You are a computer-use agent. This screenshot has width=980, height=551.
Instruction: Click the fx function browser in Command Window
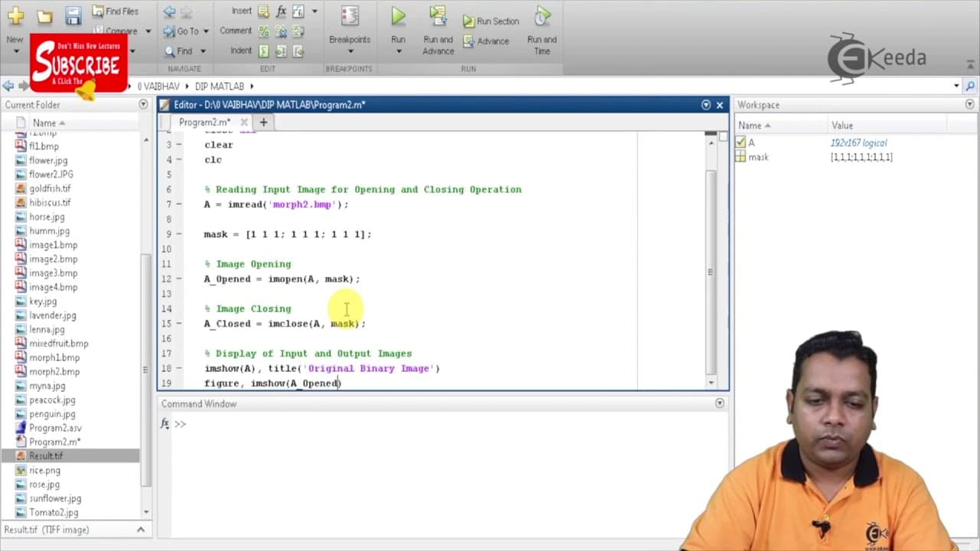click(165, 424)
